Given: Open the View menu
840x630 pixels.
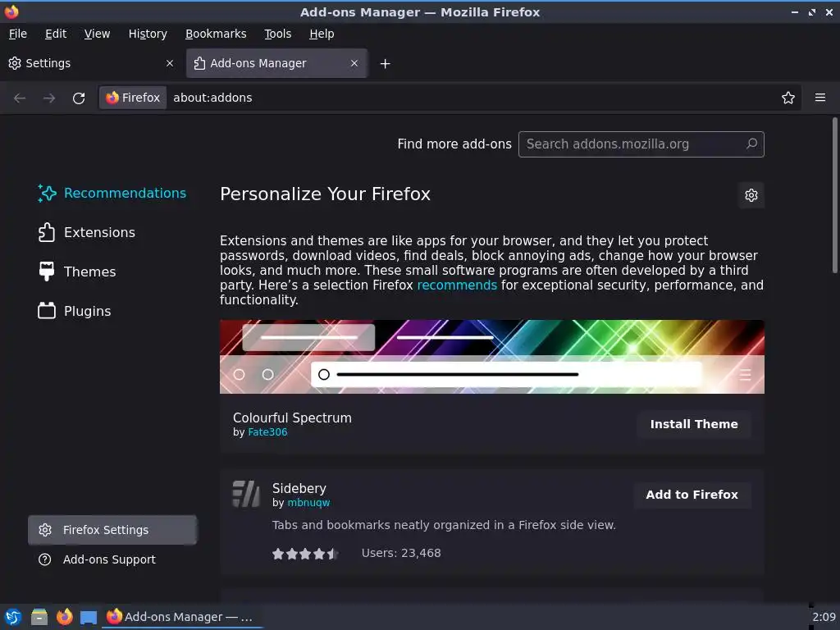Looking at the screenshot, I should tap(97, 34).
